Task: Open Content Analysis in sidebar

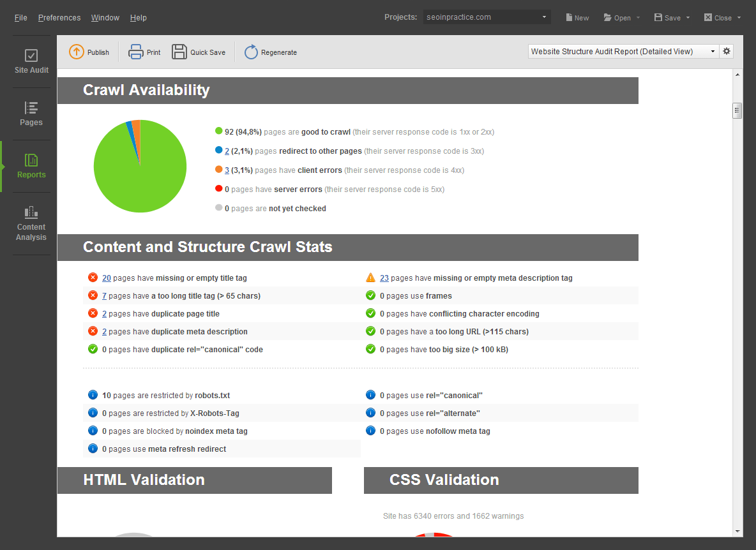Action: coord(31,223)
